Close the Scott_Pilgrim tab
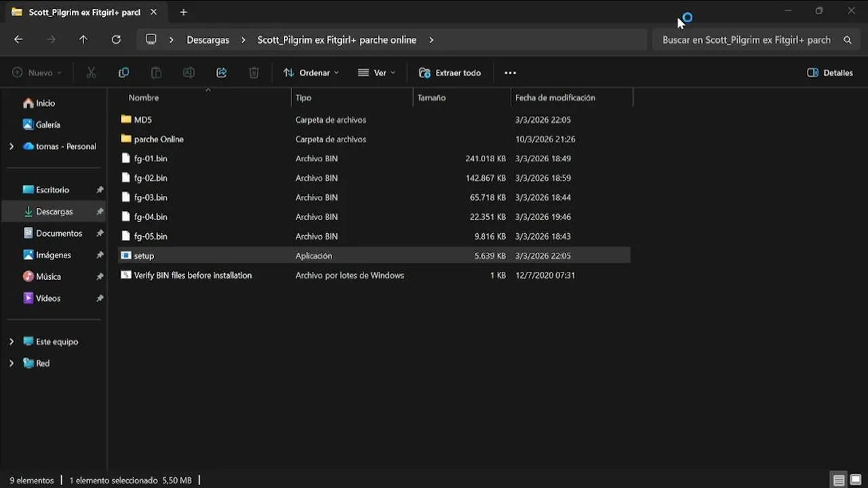Viewport: 868px width, 488px height. 153,12
